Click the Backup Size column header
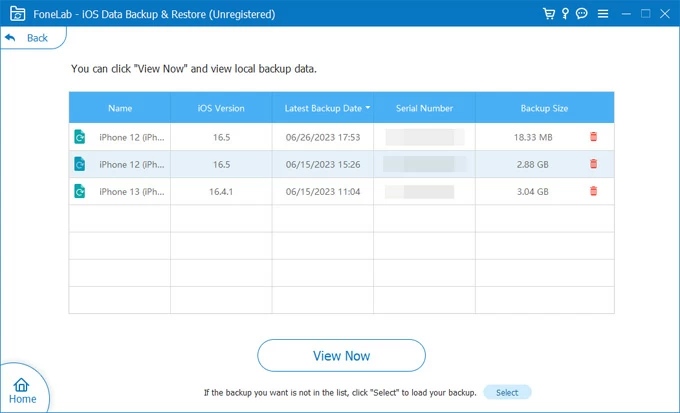 [x=544, y=108]
